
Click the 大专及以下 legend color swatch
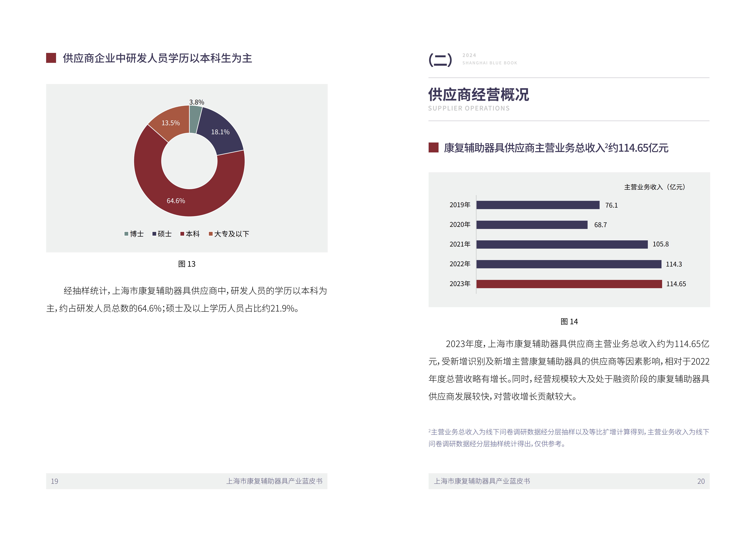click(x=210, y=234)
